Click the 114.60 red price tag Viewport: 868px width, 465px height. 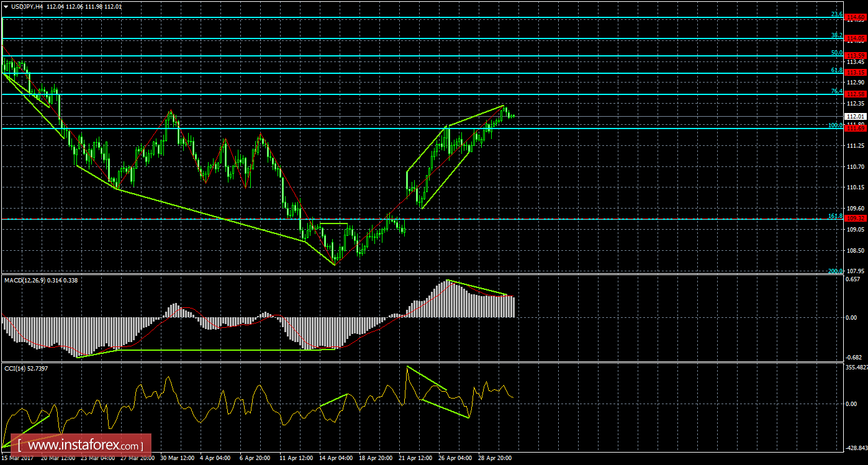click(x=856, y=19)
